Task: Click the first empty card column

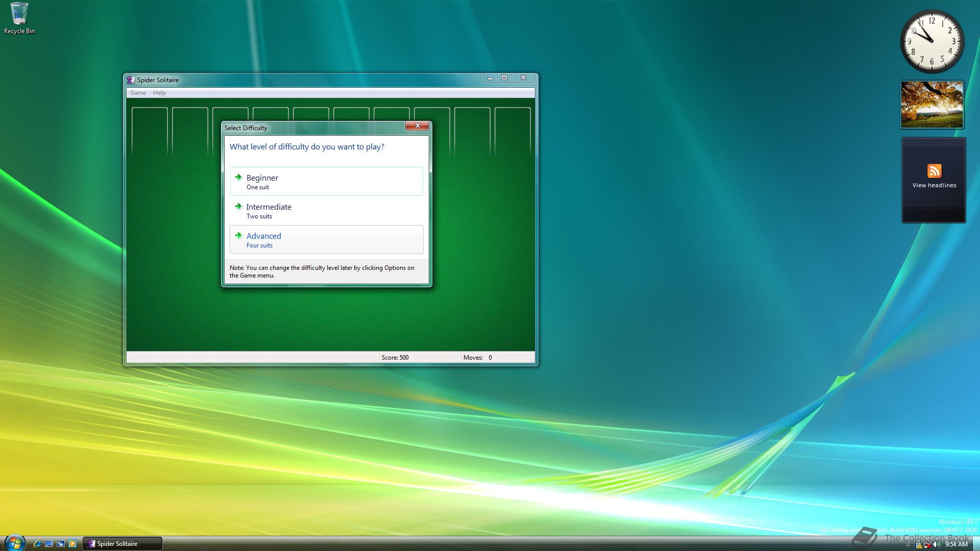Action: click(x=150, y=131)
